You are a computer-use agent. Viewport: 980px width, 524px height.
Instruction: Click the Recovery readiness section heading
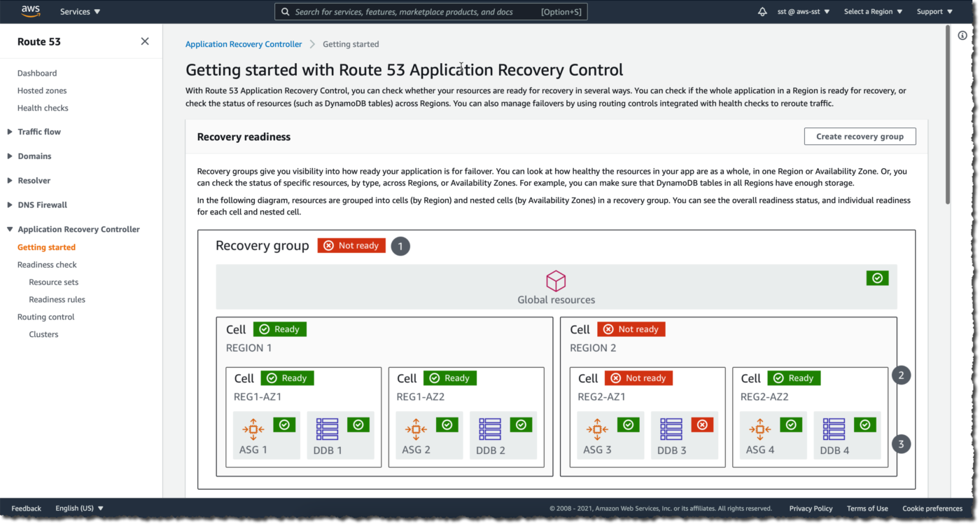coord(244,137)
